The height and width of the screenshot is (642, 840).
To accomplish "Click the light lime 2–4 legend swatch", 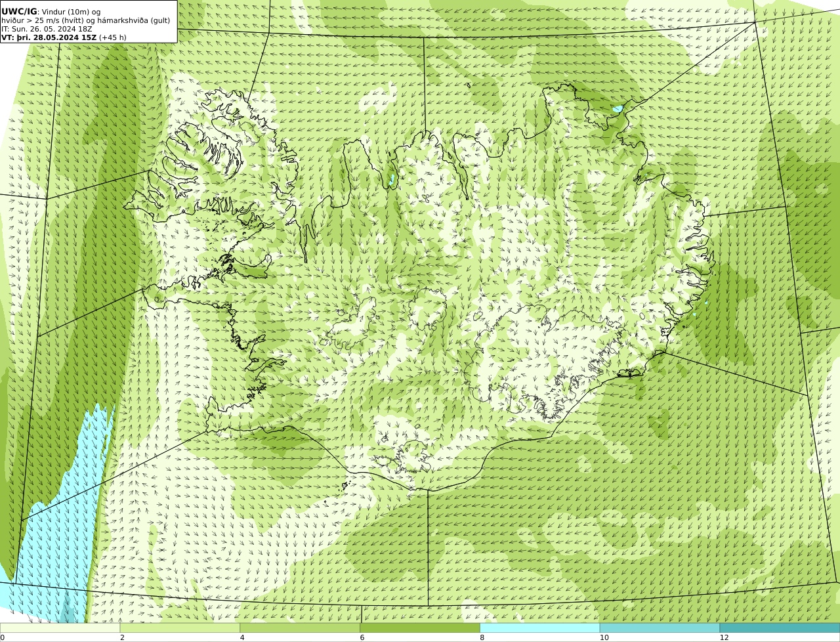I will (x=180, y=628).
